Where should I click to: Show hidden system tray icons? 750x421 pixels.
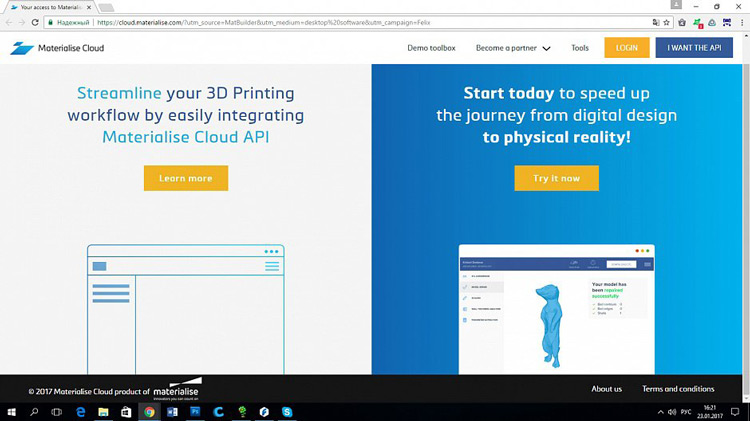661,412
